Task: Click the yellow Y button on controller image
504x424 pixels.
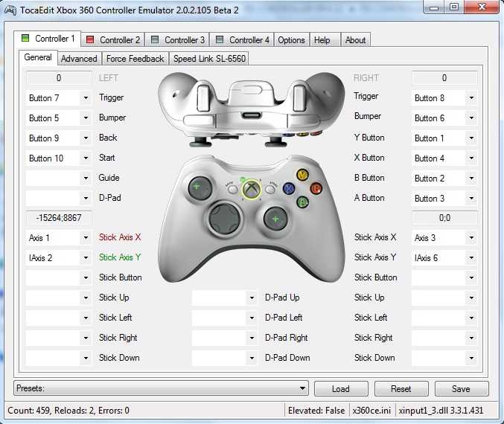Action: point(302,175)
